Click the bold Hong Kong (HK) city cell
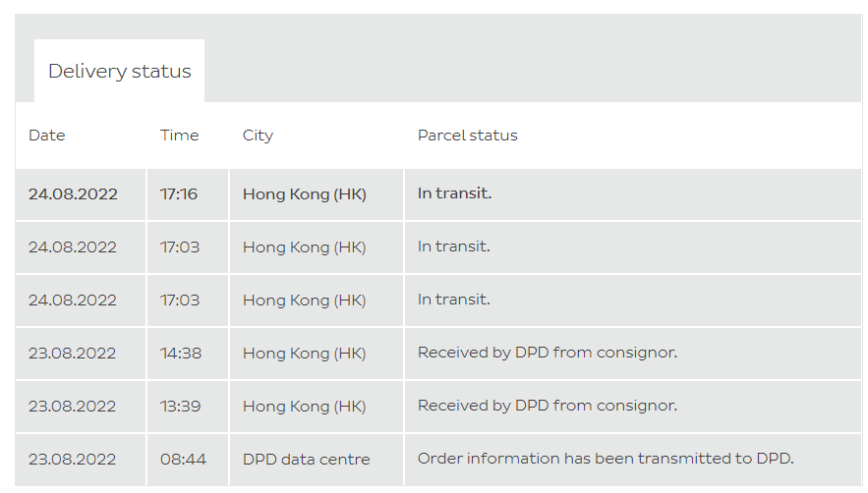 [x=304, y=194]
